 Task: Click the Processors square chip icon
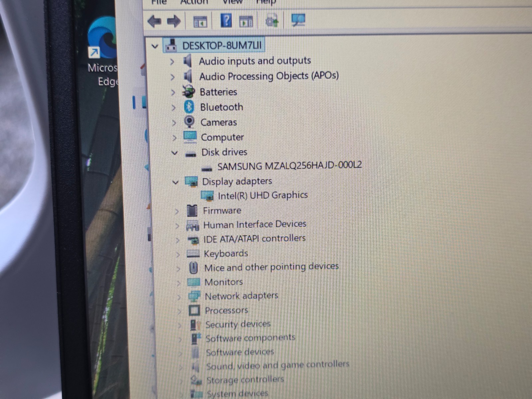(194, 311)
